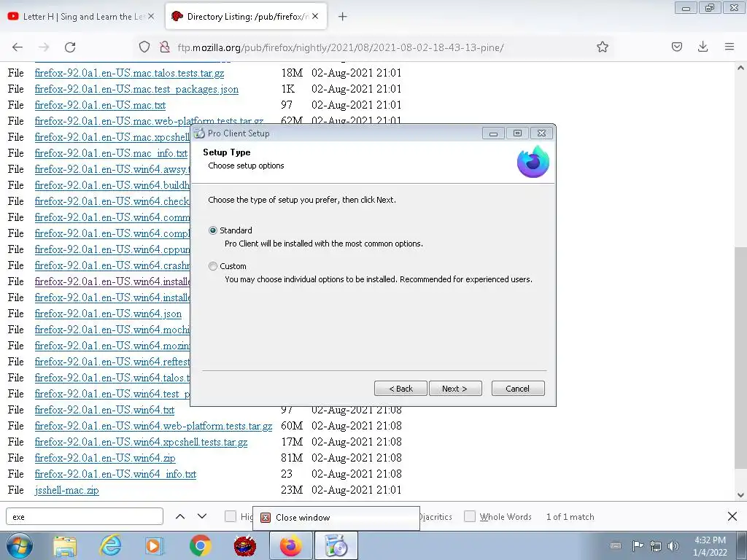The width and height of the screenshot is (747, 560).
Task: Switch to Firefox in the taskbar
Action: [291, 545]
